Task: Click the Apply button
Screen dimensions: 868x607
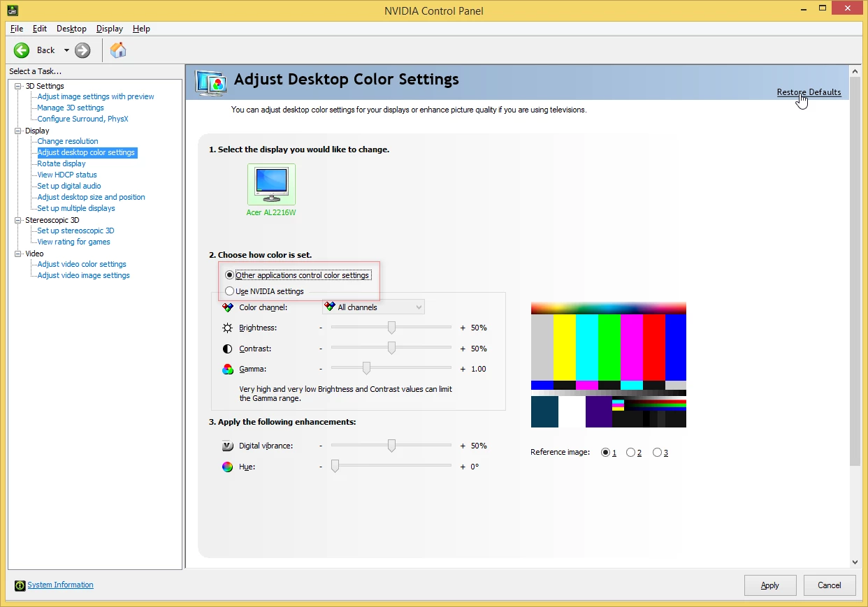Action: coord(770,585)
